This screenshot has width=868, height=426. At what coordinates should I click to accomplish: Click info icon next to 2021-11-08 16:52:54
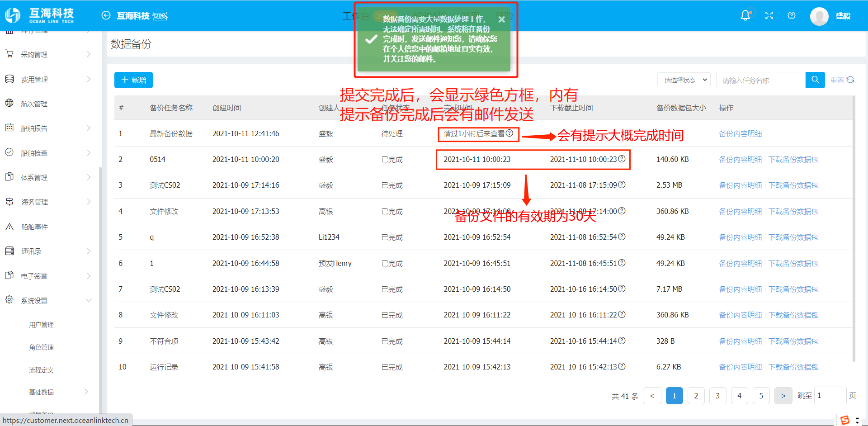pyautogui.click(x=622, y=237)
